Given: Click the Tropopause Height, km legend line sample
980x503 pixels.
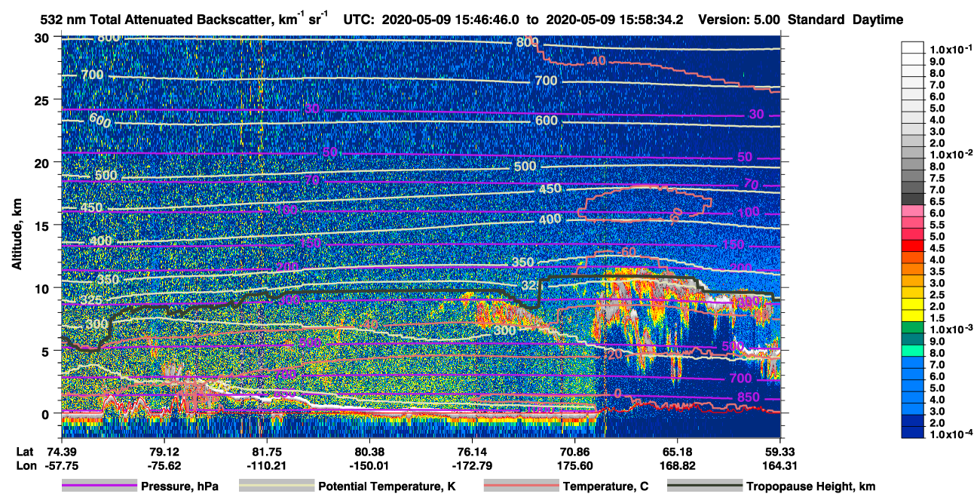Looking at the screenshot, I should 705,486.
